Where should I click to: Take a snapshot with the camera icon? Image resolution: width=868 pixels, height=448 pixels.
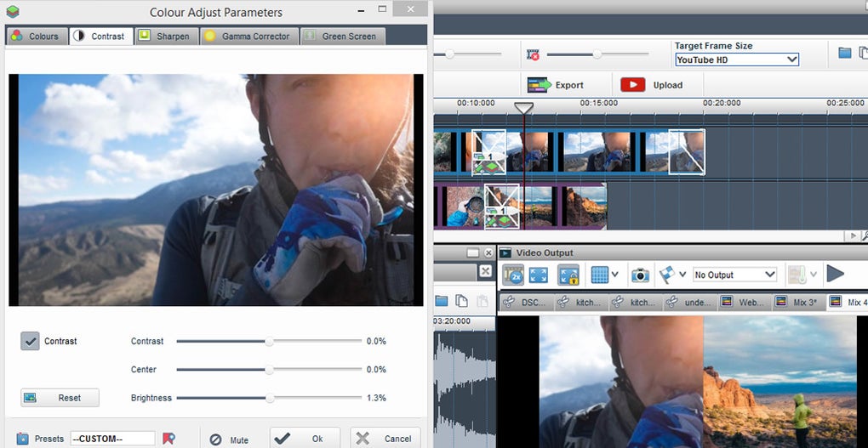[x=640, y=275]
